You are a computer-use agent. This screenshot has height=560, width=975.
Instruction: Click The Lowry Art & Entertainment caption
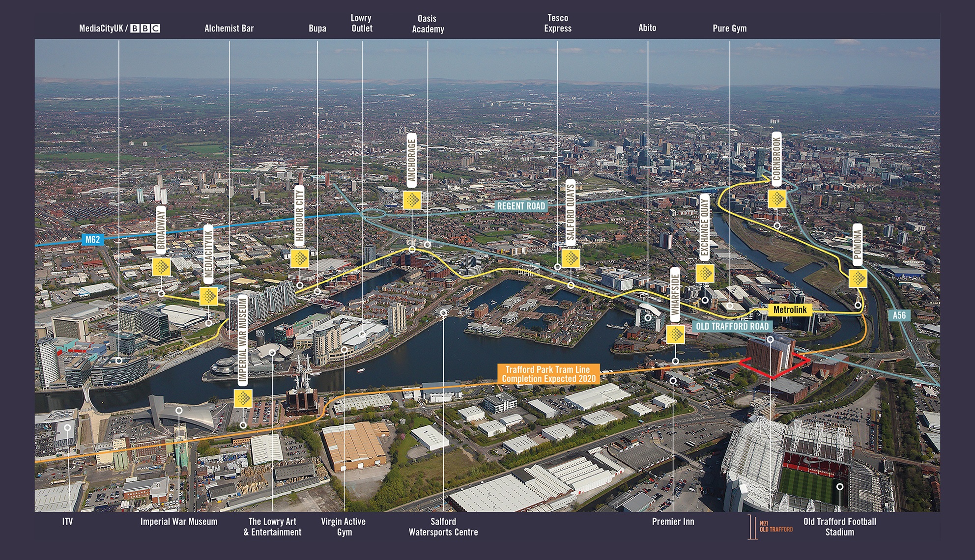tap(273, 527)
